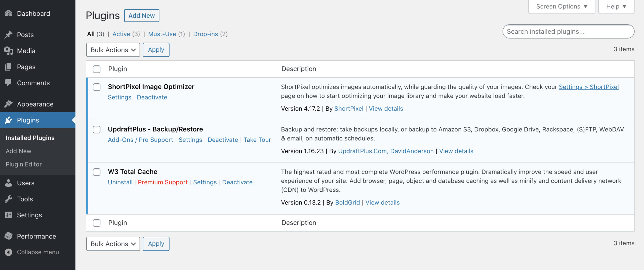Open the Dashboard gauge icon
The image size is (644, 270).
tap(9, 13)
